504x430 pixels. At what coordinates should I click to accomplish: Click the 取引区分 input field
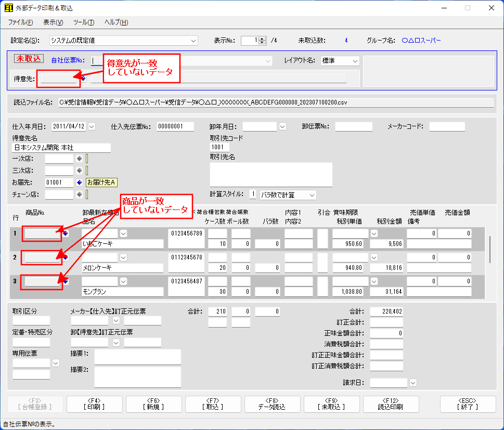coord(31,320)
